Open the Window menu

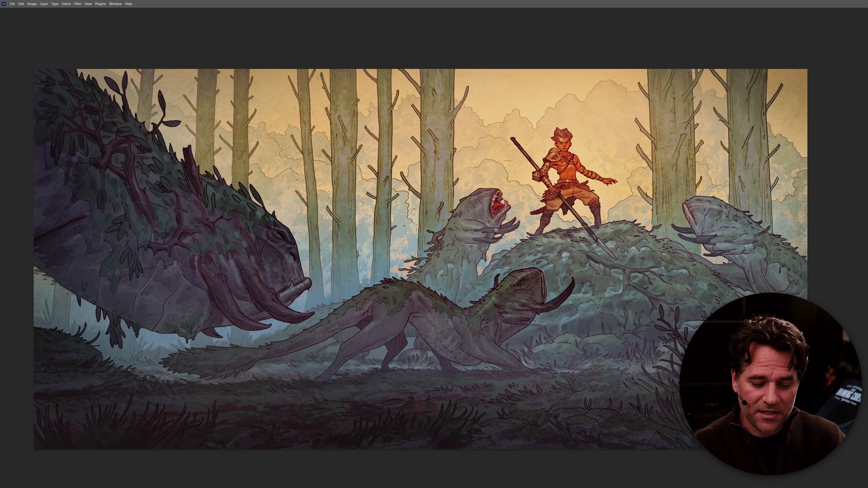pyautogui.click(x=115, y=4)
